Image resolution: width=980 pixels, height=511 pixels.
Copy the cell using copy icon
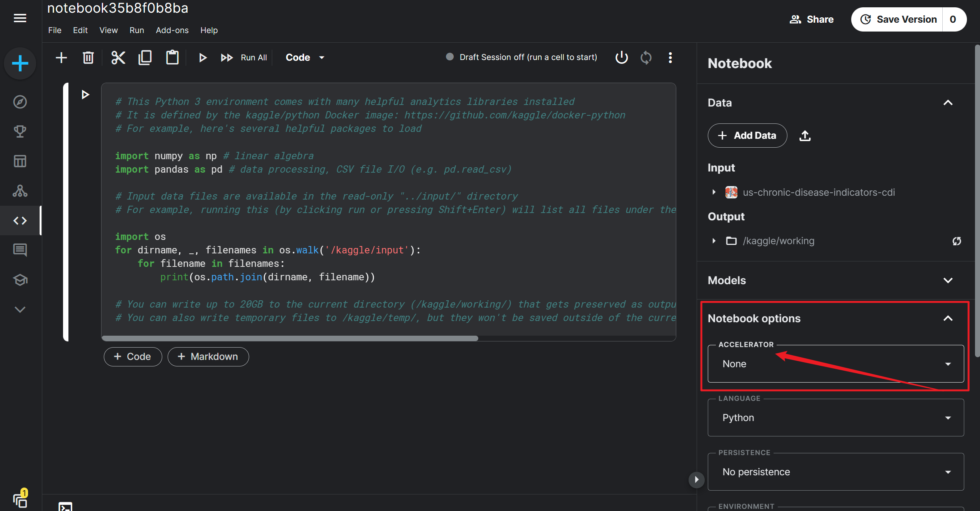(x=145, y=58)
